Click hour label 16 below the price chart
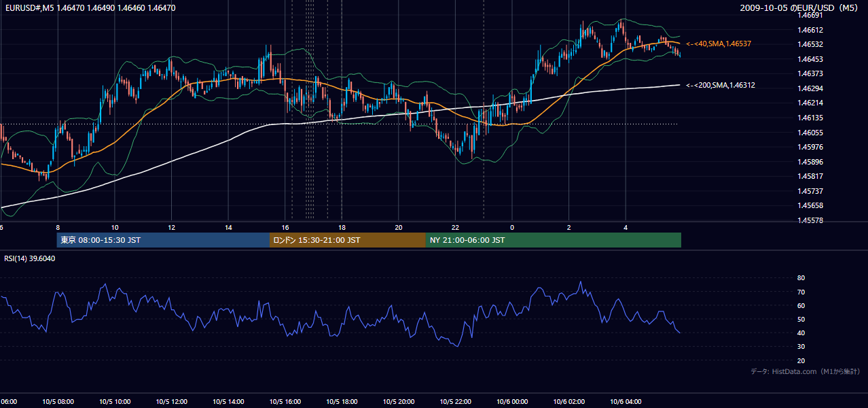This screenshot has width=868, height=408. 285,227
